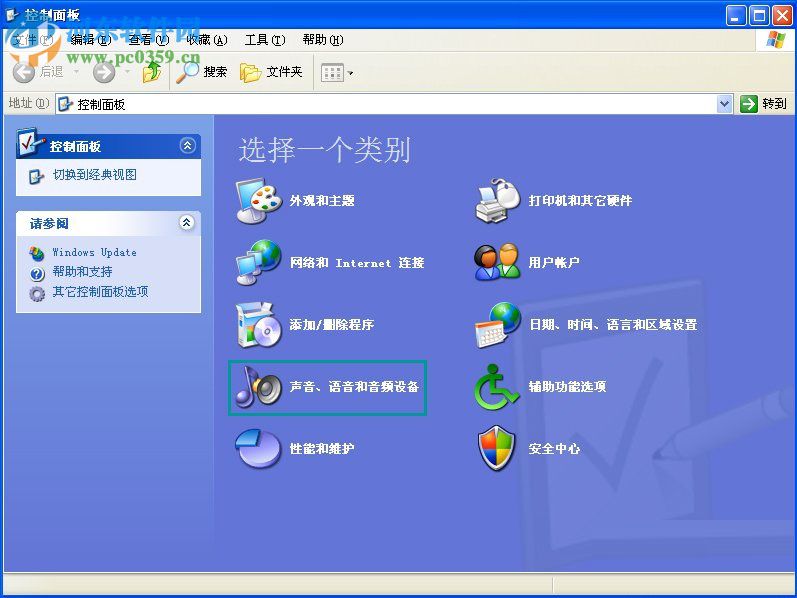Screen dimensions: 797x598
Task: Open the 打印机和其它硬件 printer icon
Action: 498,200
